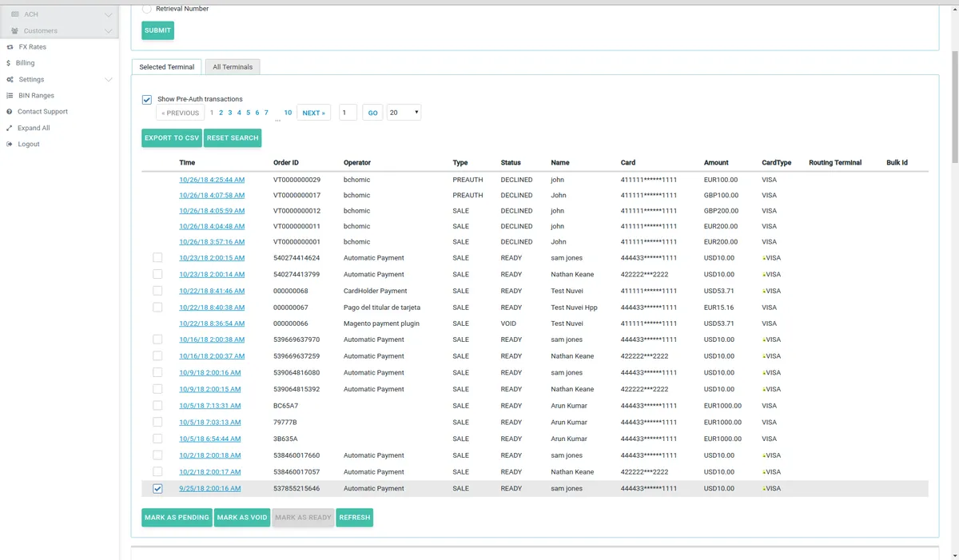
Task: Open the 10/26/18 4:25:44 AM transaction link
Action: (x=212, y=180)
